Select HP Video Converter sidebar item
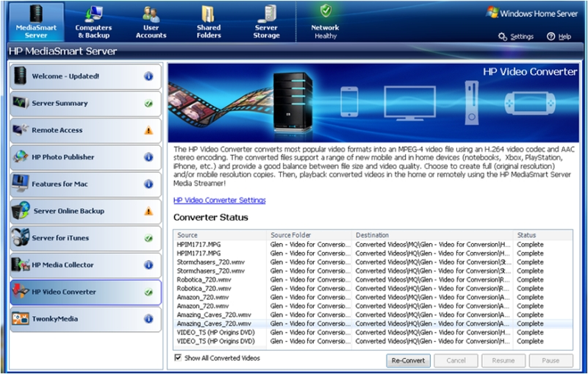Image resolution: width=588 pixels, height=374 pixels. (x=86, y=292)
